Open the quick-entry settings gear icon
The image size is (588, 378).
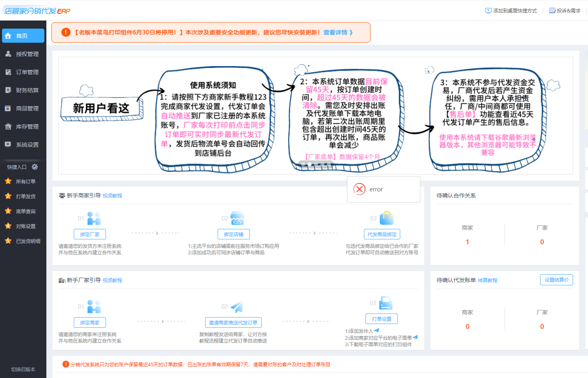(x=35, y=167)
